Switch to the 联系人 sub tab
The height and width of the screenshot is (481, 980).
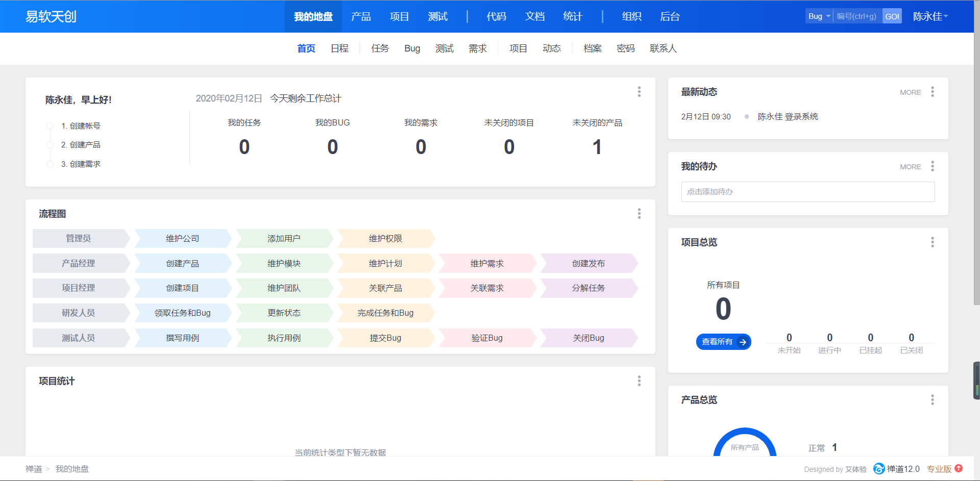point(663,48)
